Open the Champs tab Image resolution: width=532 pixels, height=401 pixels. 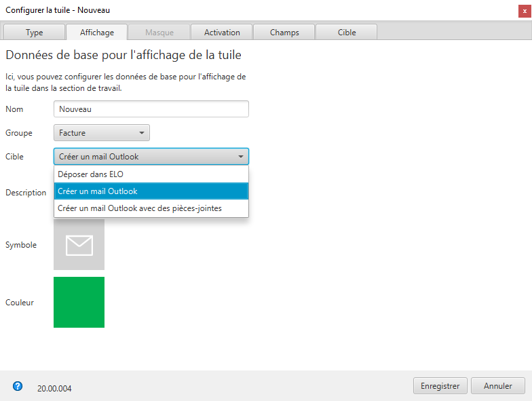tap(284, 33)
